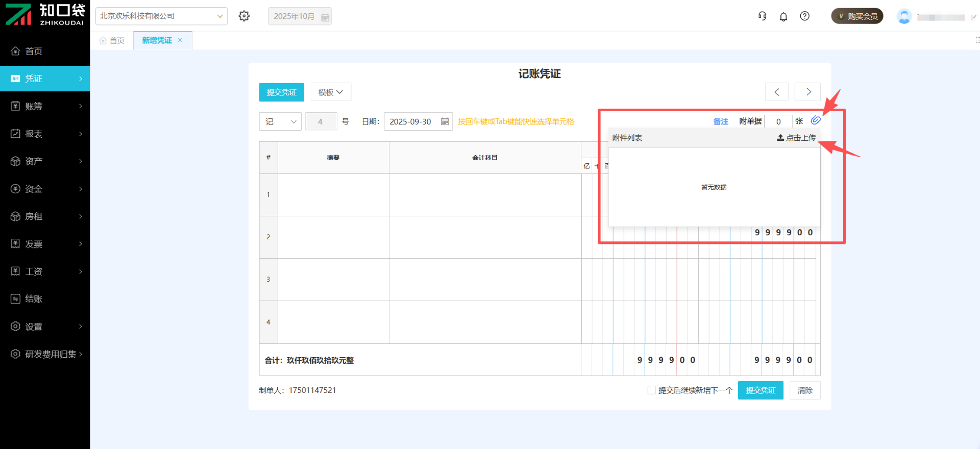The image size is (980, 449).
Task: Click the top 提交凭证 button
Action: coord(281,92)
